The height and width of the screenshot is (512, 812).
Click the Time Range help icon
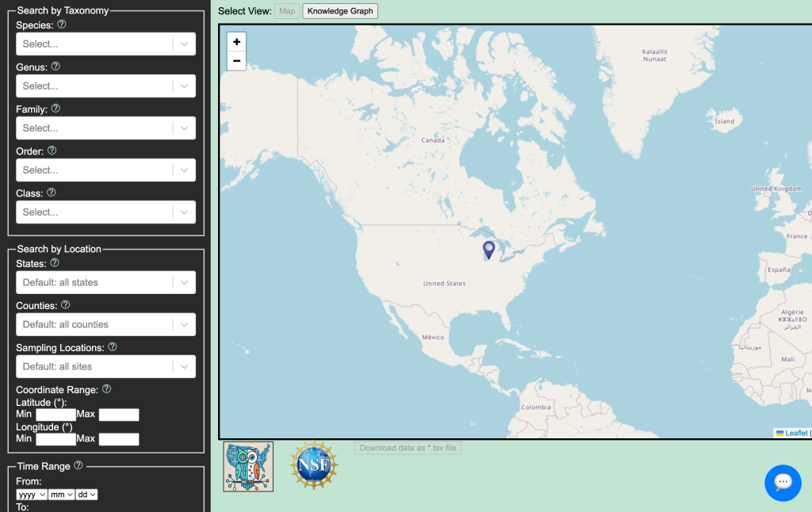pos(79,465)
